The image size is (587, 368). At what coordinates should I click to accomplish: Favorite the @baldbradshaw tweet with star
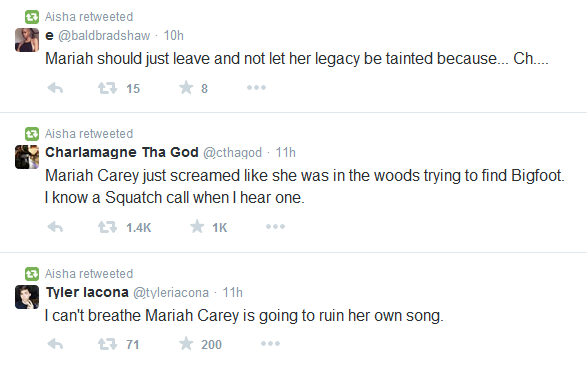pyautogui.click(x=186, y=88)
